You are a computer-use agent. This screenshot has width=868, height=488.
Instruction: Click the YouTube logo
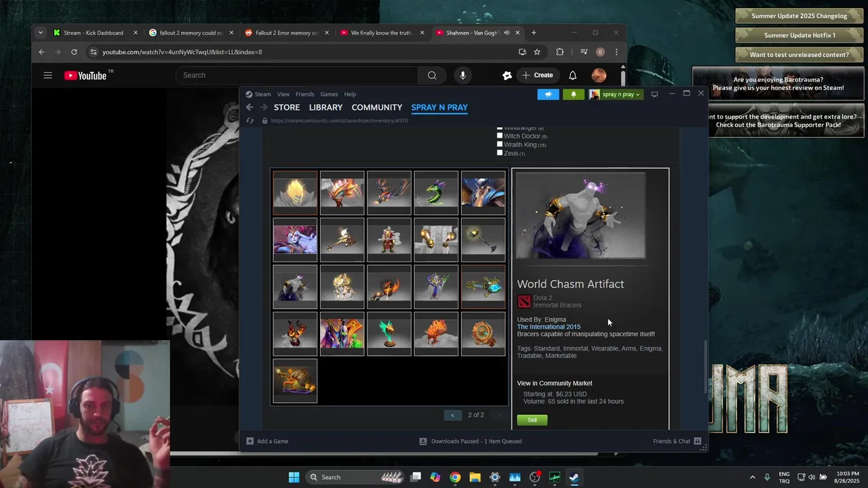click(x=85, y=75)
